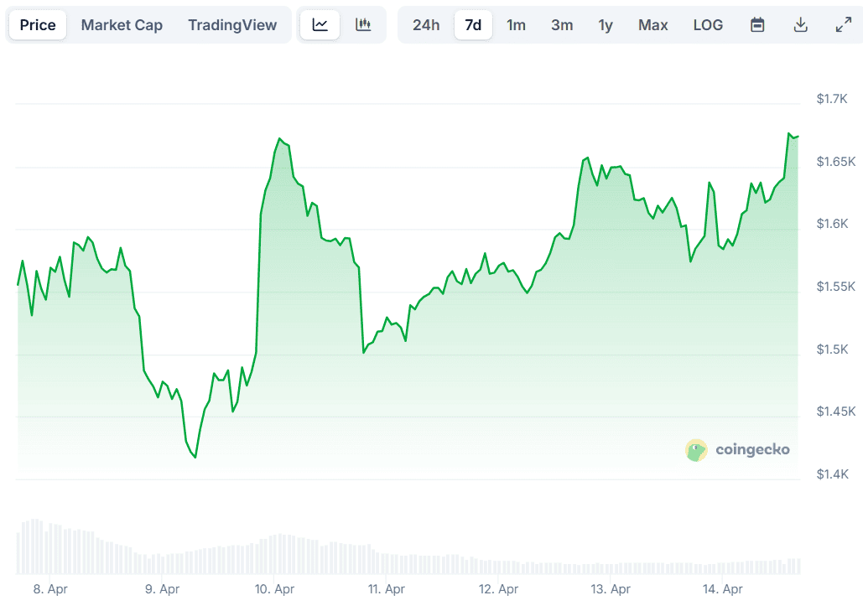Screen dimensions: 863x616
Task: Click the 10. Apr price peak
Action: point(279,139)
